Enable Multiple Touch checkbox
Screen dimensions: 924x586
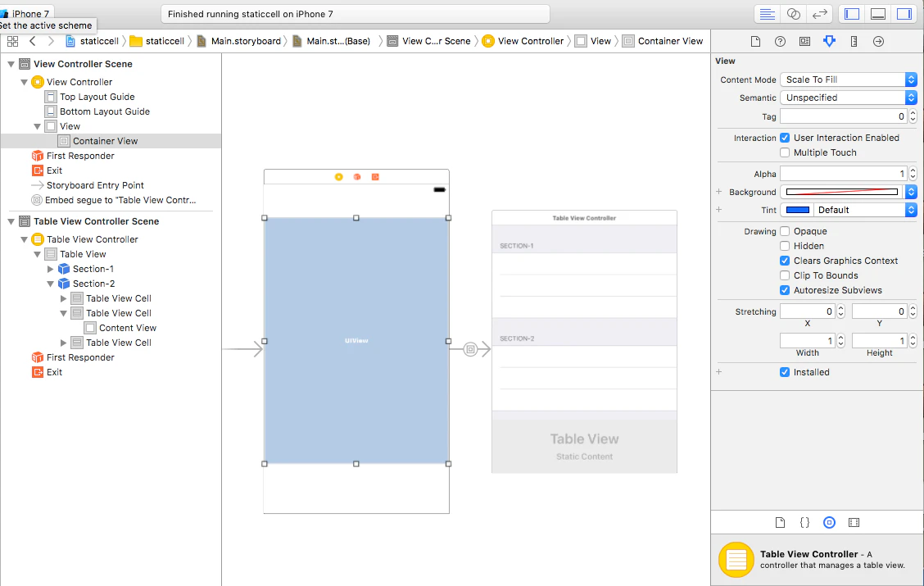pos(785,152)
